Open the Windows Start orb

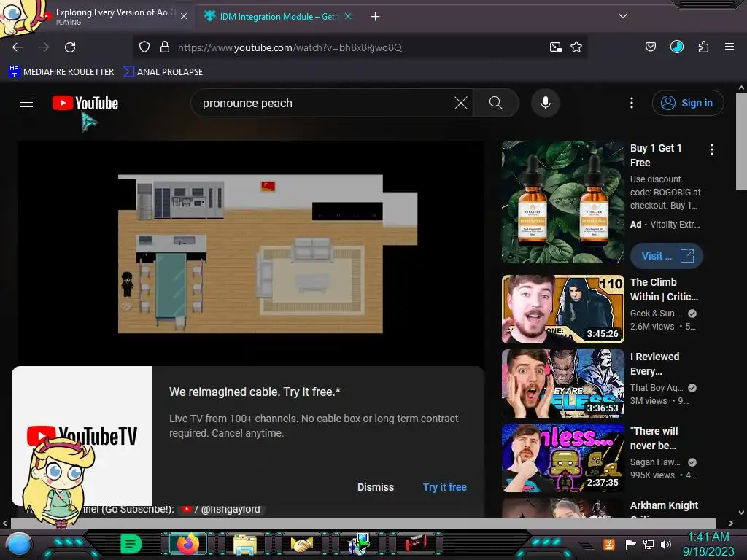click(x=18, y=544)
